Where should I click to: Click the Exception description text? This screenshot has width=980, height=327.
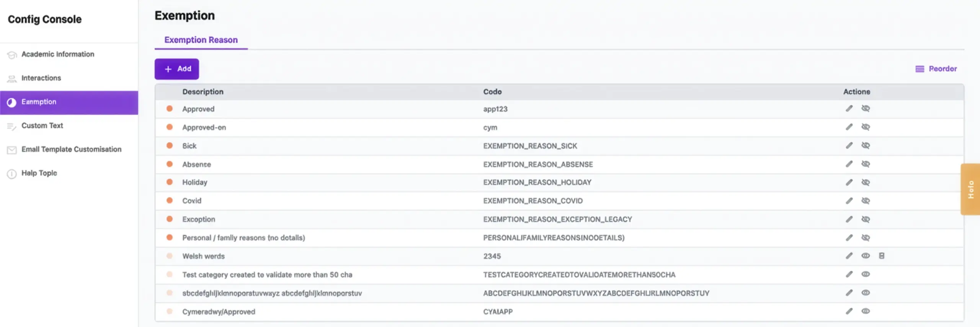pyautogui.click(x=199, y=220)
